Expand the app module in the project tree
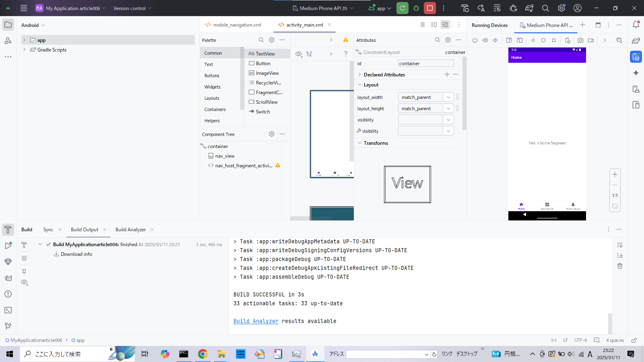Viewport: 644px width, 362px height. [24, 40]
